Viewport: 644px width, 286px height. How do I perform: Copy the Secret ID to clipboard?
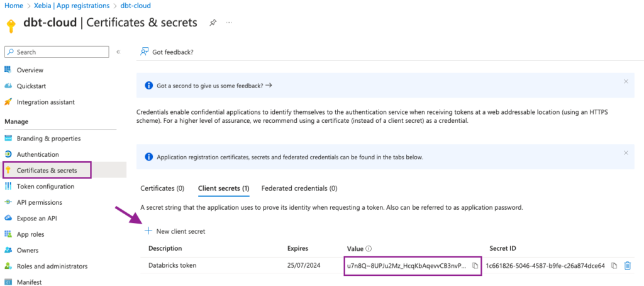(614, 265)
